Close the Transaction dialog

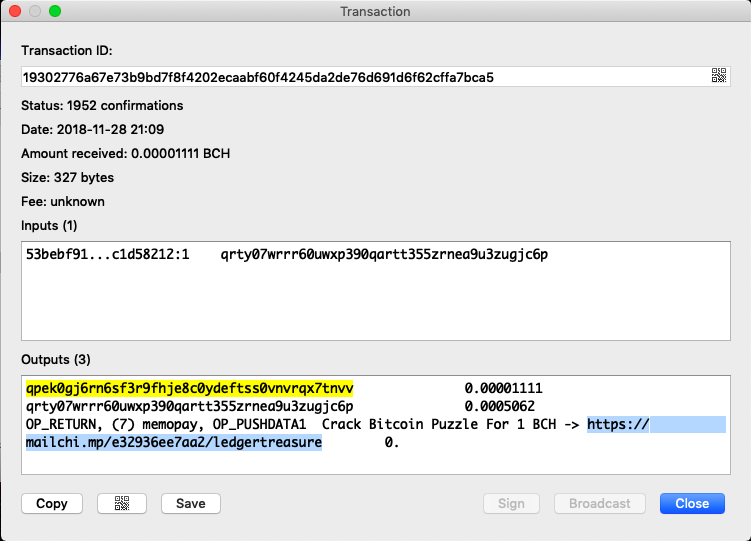(x=692, y=503)
